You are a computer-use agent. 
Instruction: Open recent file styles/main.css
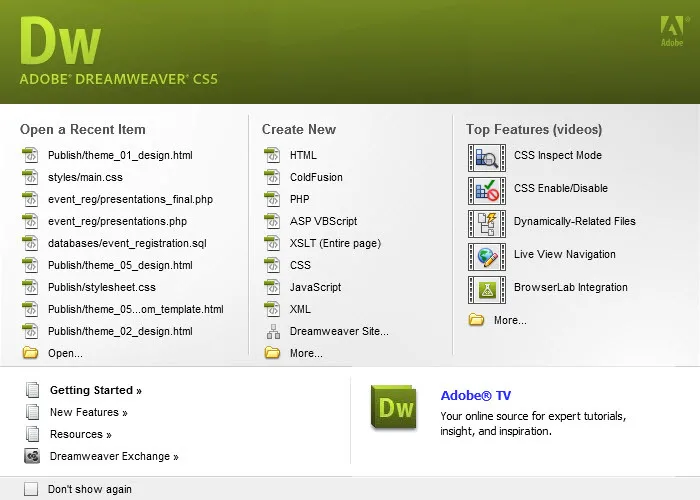tap(85, 177)
